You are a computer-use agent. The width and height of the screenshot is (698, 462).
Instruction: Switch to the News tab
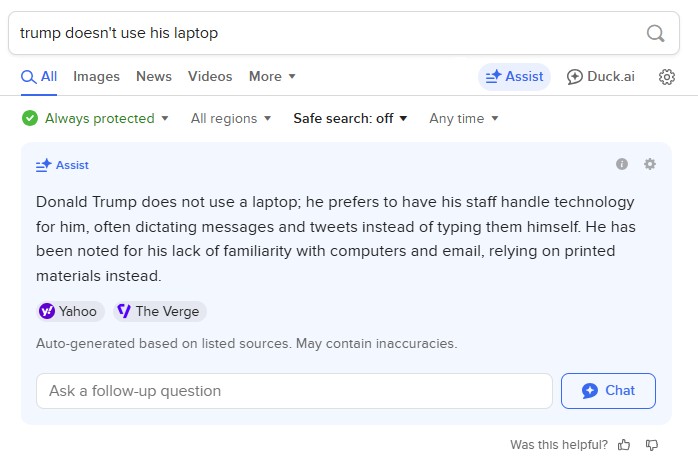(x=154, y=77)
